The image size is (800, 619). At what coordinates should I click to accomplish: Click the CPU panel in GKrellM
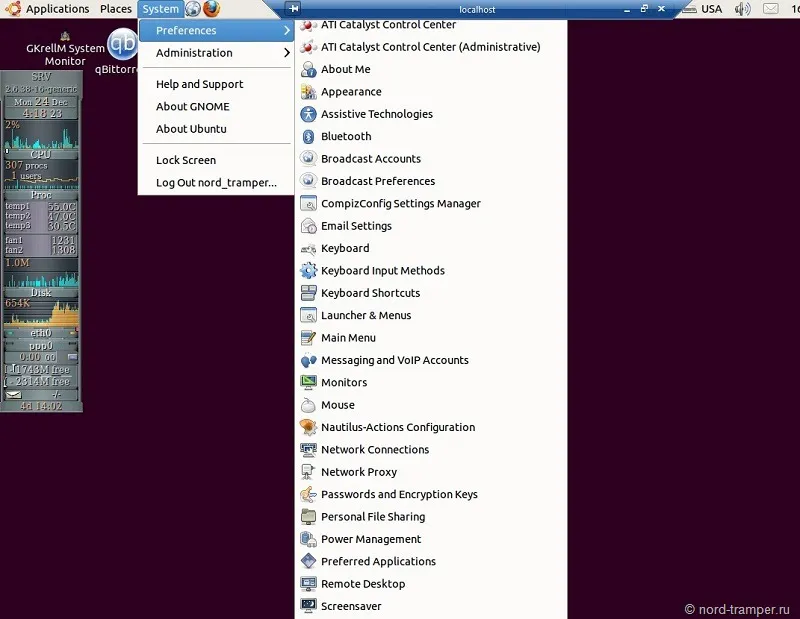[40, 154]
